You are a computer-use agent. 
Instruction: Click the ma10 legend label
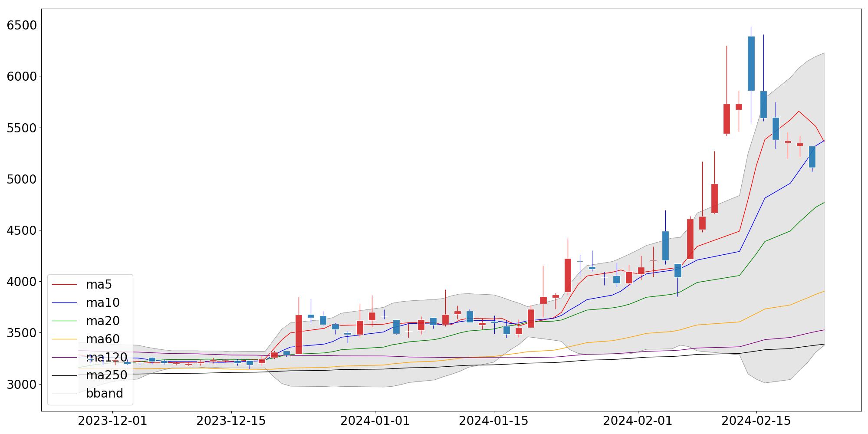click(103, 303)
